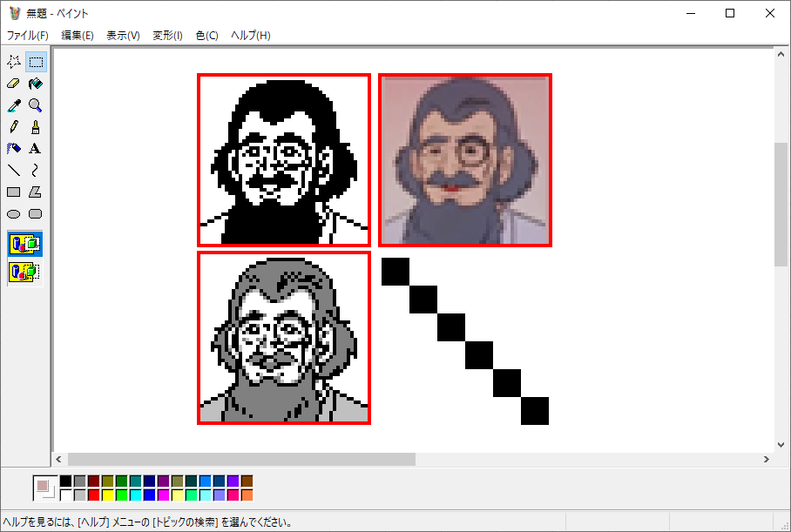Viewport: 791px width, 532px height.
Task: Open the ファイル(F) menu
Action: 28,36
